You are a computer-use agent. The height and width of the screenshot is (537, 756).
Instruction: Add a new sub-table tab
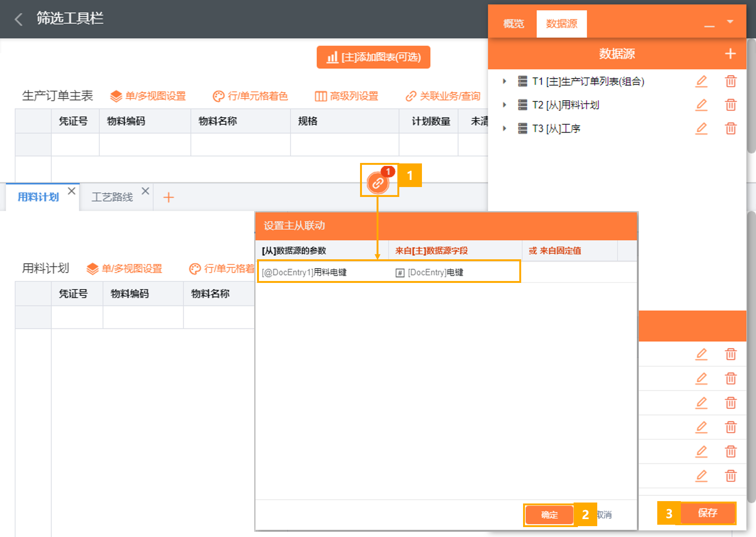click(169, 197)
